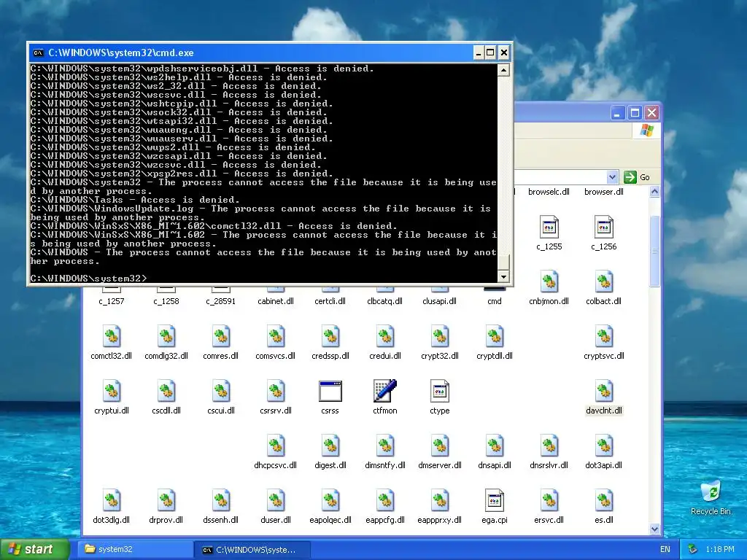
Task: Select the comres.dll file icon
Action: click(221, 336)
